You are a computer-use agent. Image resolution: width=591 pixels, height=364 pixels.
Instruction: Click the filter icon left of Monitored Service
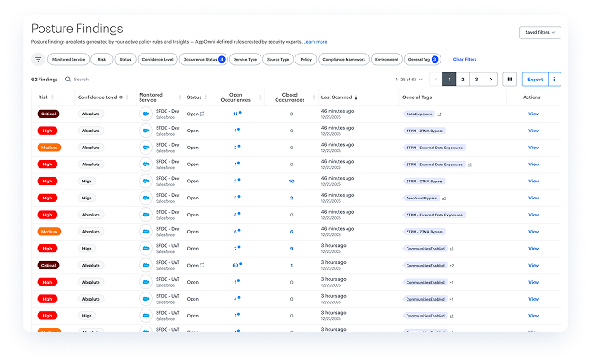(39, 59)
